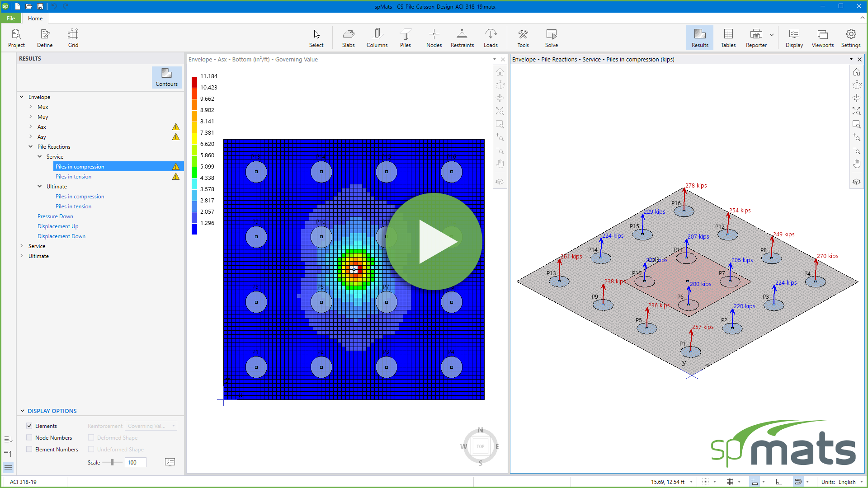
Task: Expand the Mux tree node
Action: pyautogui.click(x=31, y=107)
